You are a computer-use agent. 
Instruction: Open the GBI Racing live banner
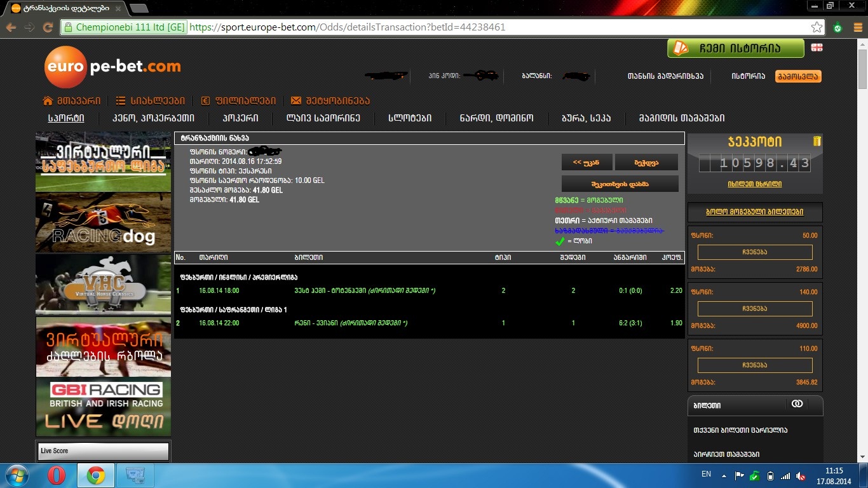pos(103,407)
